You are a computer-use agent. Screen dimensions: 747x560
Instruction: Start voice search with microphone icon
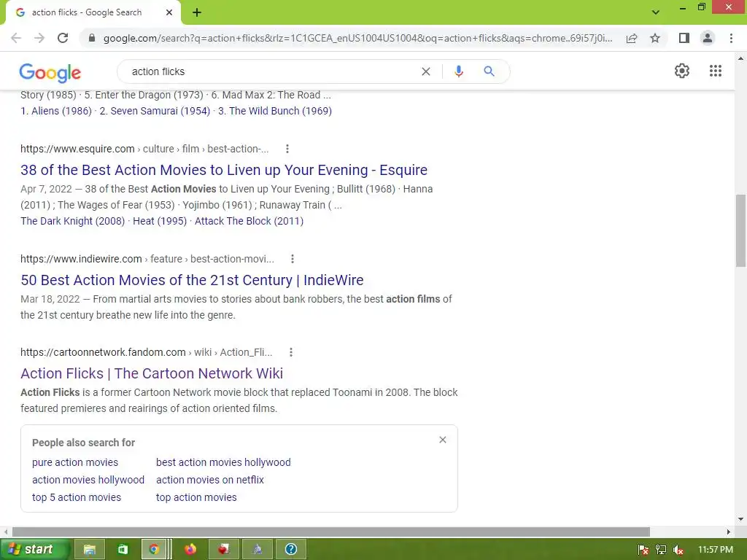pos(458,71)
